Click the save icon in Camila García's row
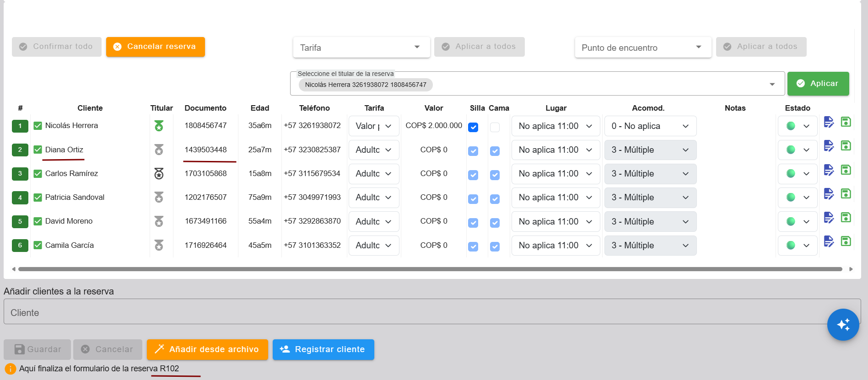This screenshot has height=380, width=868. (846, 241)
